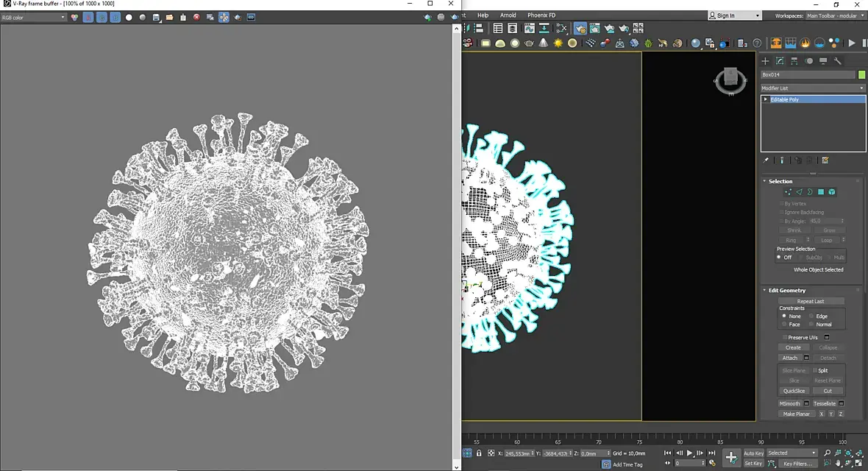Click the Sun light icon

tap(558, 43)
